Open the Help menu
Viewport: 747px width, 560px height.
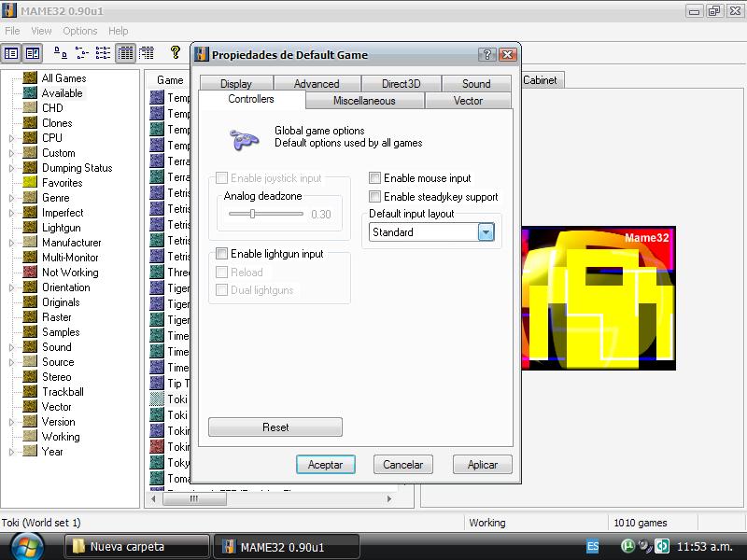tap(119, 31)
